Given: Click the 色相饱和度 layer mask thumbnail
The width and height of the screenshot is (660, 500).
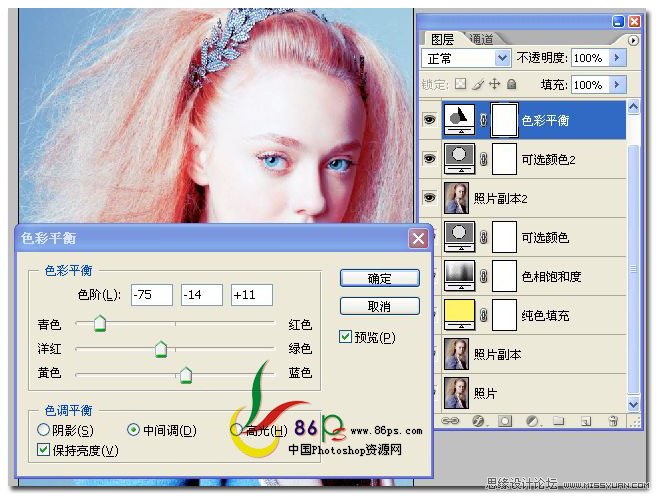Looking at the screenshot, I should coord(504,276).
